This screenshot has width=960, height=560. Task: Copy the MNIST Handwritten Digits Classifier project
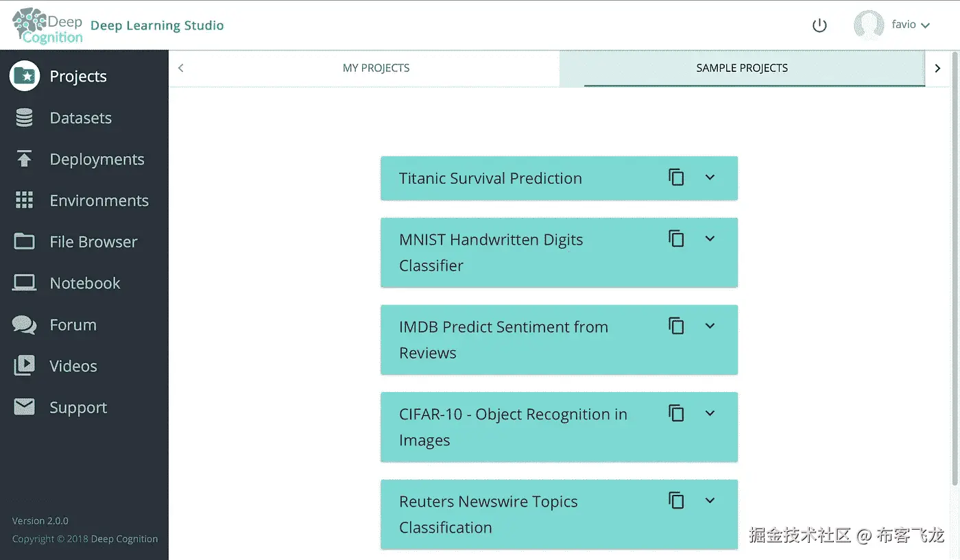pos(677,239)
